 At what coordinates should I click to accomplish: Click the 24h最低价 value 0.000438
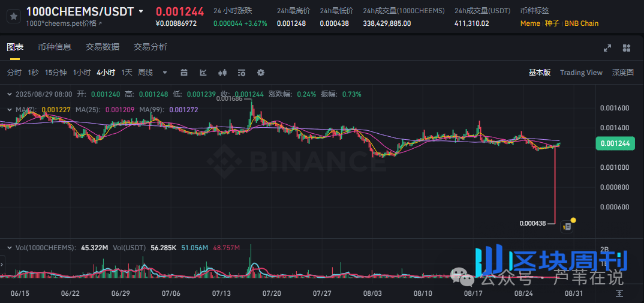pos(334,23)
